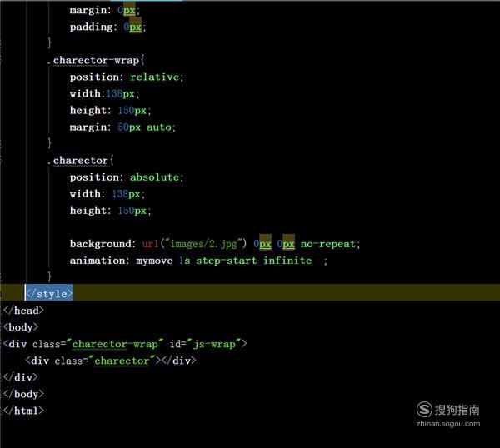Screen dimensions: 500x448
Task: Click the 'js-wrap' id value
Action: 214,344
